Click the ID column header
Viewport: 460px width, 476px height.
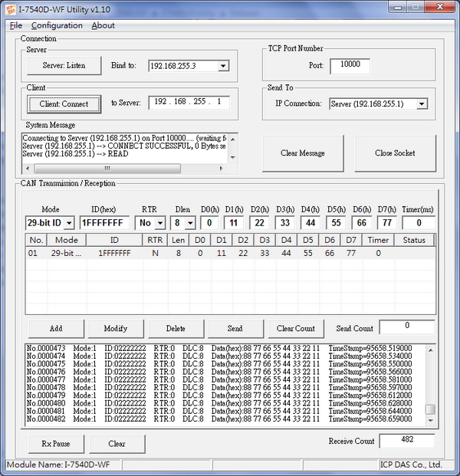[x=114, y=240]
